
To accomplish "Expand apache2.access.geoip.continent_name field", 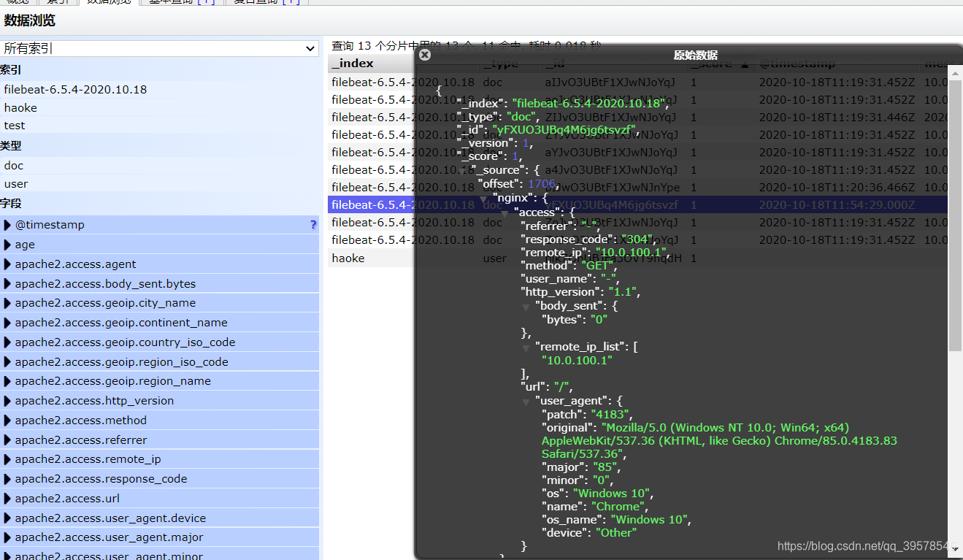I will (x=8, y=323).
